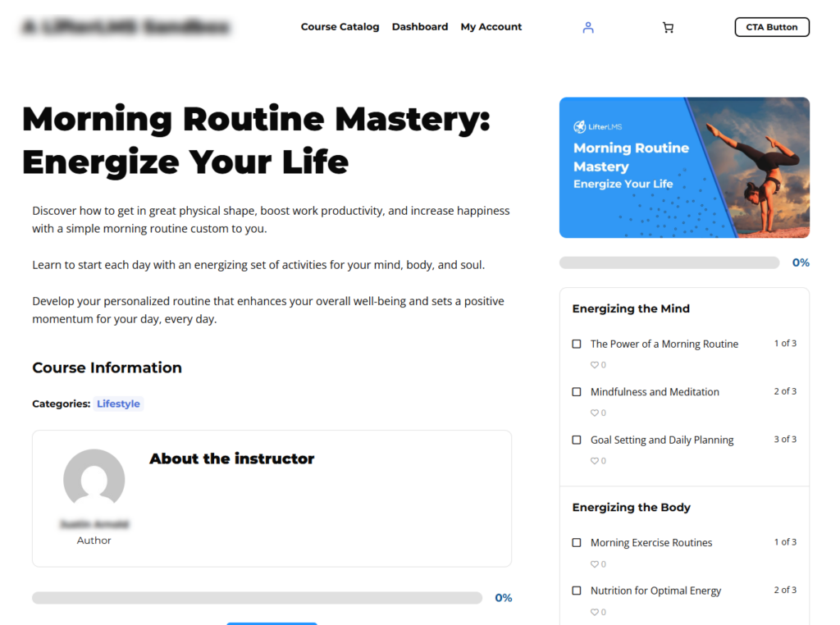The height and width of the screenshot is (625, 840).
Task: Check The Power of a Morning Routine box
Action: [577, 344]
